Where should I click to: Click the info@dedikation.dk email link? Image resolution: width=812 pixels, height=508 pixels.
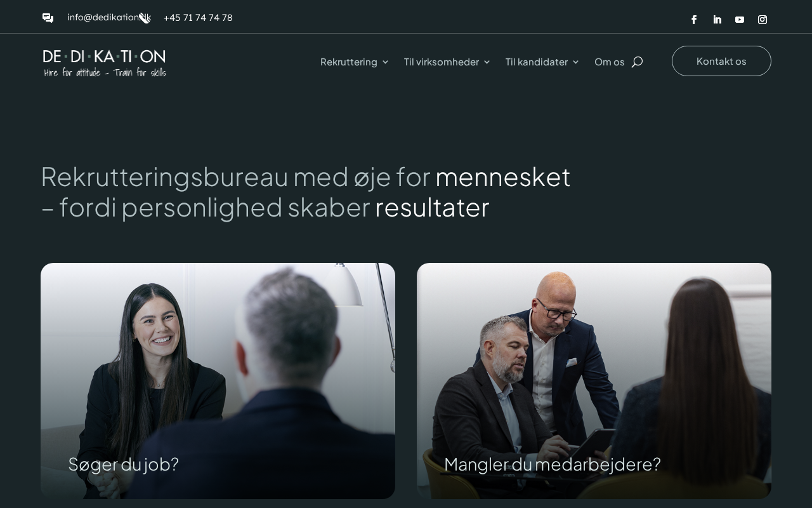(109, 17)
